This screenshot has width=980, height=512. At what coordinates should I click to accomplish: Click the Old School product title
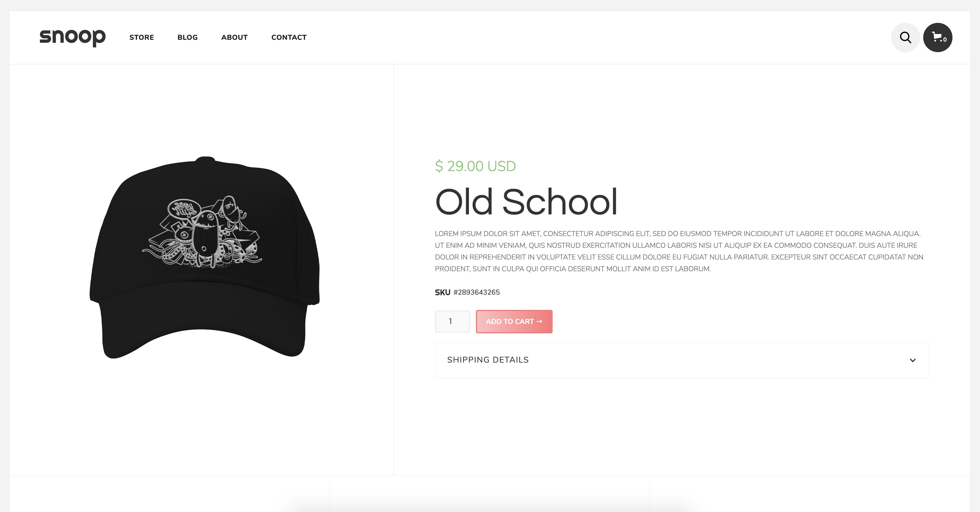[526, 202]
